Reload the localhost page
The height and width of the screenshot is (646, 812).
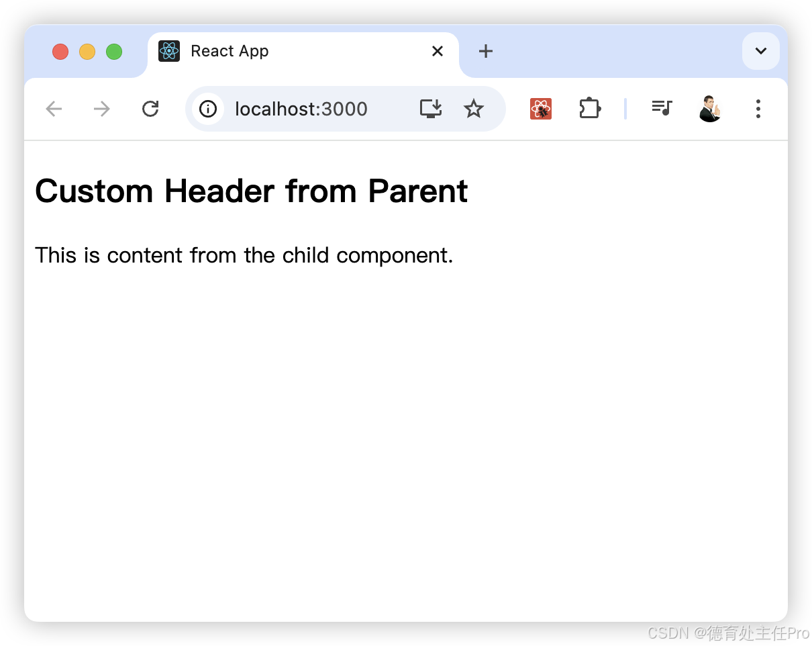point(150,109)
